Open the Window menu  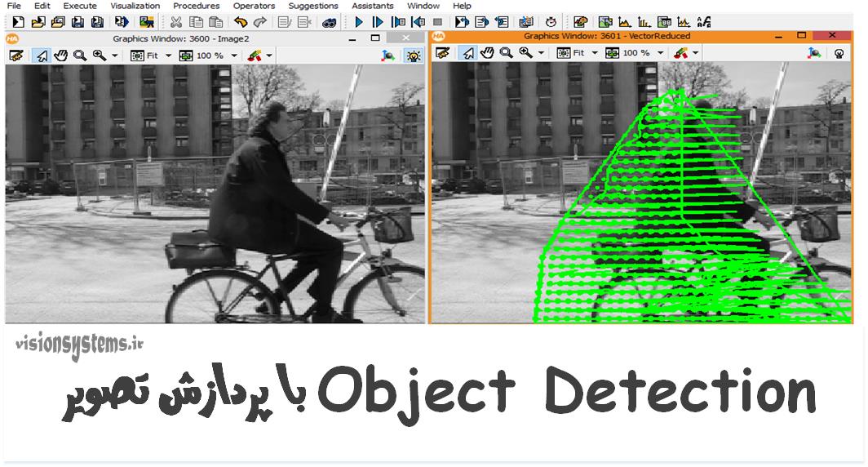tap(423, 6)
